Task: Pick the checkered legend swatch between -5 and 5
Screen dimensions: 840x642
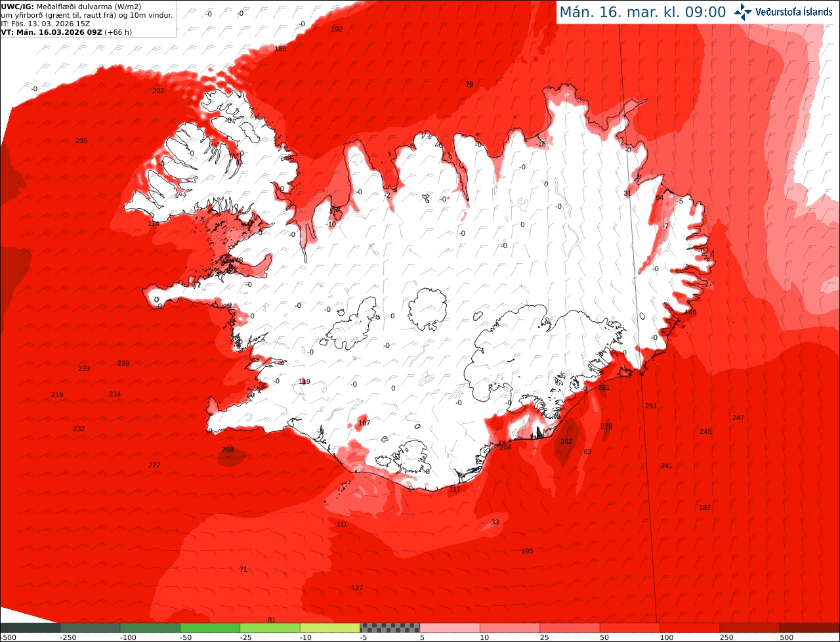Action: (x=390, y=628)
